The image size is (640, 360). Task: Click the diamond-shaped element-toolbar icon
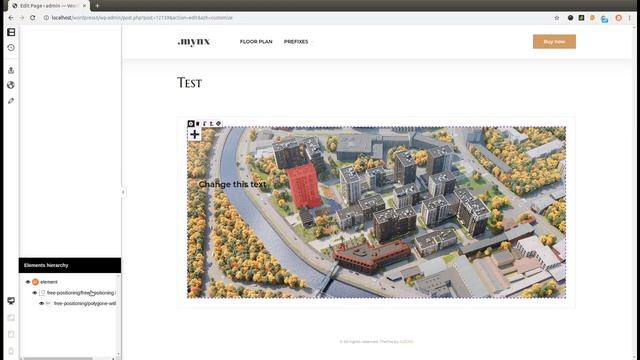[218, 123]
